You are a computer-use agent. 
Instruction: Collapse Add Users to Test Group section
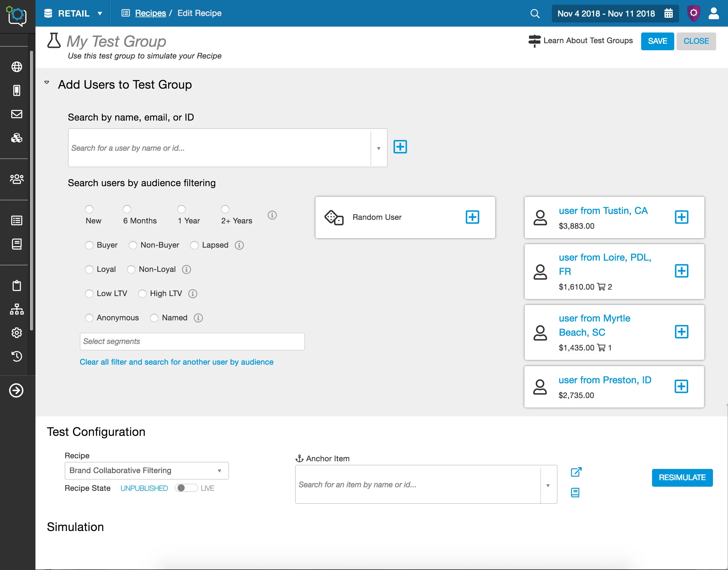[47, 82]
